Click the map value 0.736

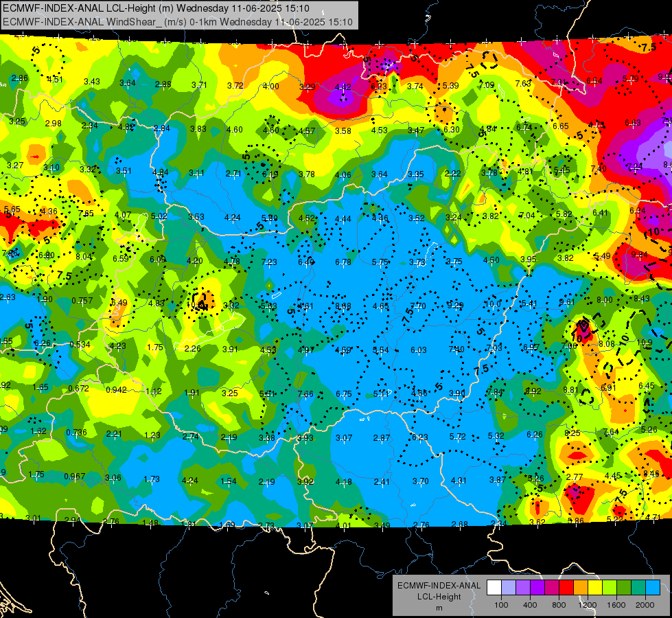click(x=77, y=433)
